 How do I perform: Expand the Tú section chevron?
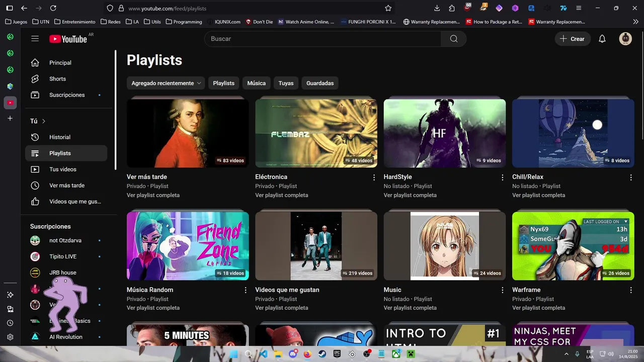(x=44, y=121)
